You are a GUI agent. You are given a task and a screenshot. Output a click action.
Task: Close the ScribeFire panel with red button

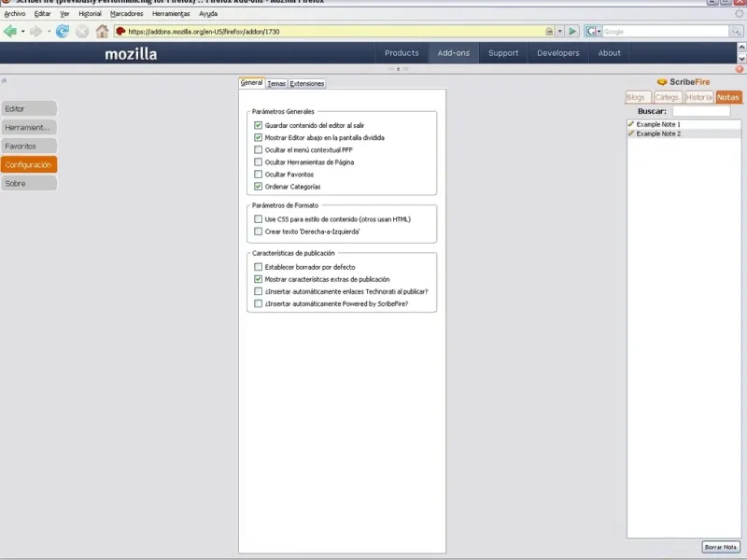tap(740, 69)
